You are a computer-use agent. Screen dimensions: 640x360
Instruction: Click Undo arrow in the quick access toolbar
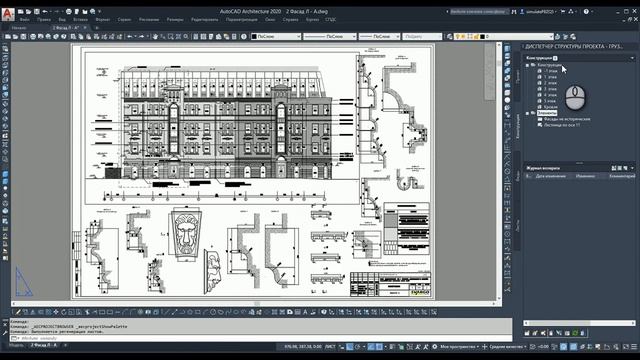coord(45,11)
